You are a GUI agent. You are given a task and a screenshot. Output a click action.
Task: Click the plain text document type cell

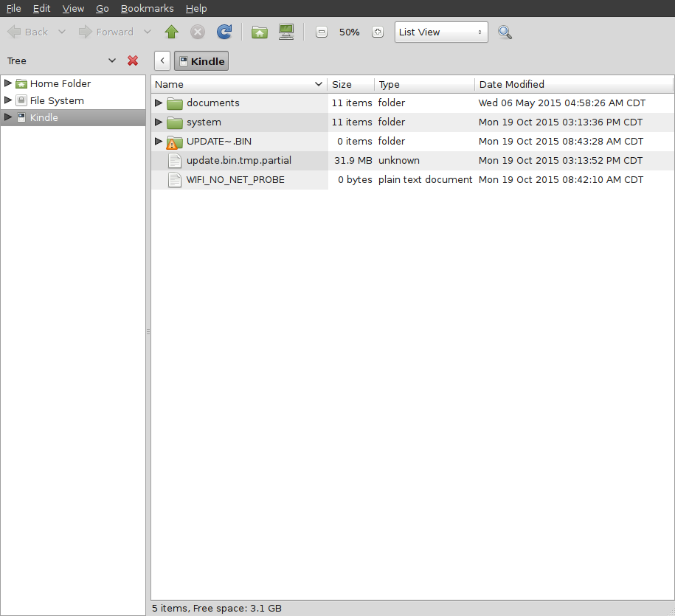coord(426,180)
